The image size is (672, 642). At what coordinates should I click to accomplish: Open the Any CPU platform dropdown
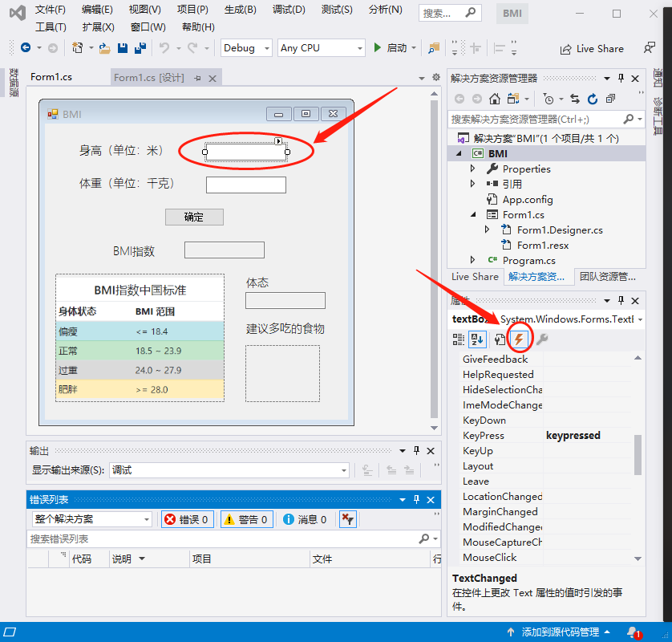pyautogui.click(x=321, y=47)
